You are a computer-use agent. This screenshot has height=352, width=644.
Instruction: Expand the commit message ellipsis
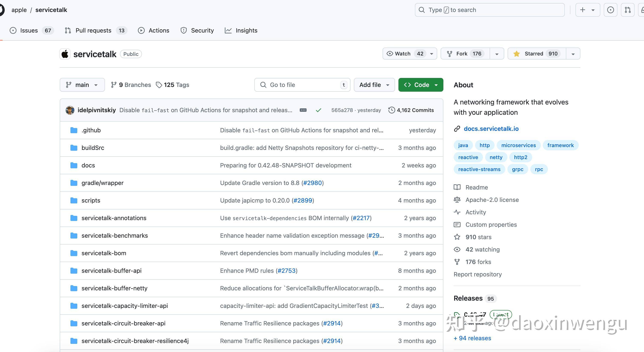point(303,110)
